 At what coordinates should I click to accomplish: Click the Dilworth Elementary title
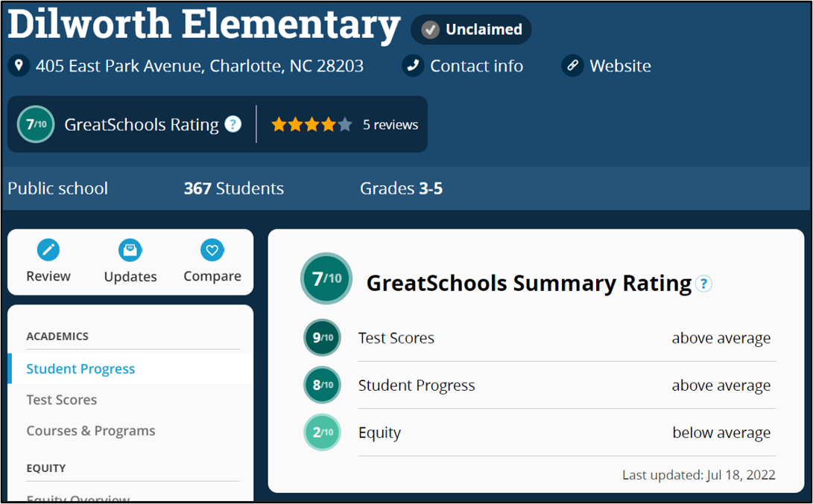click(203, 25)
